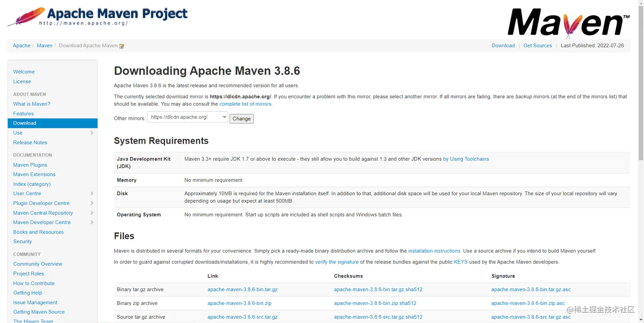Image resolution: width=644 pixels, height=323 pixels.
Task: Open Getting Maven Source in sidebar
Action: [x=39, y=312]
